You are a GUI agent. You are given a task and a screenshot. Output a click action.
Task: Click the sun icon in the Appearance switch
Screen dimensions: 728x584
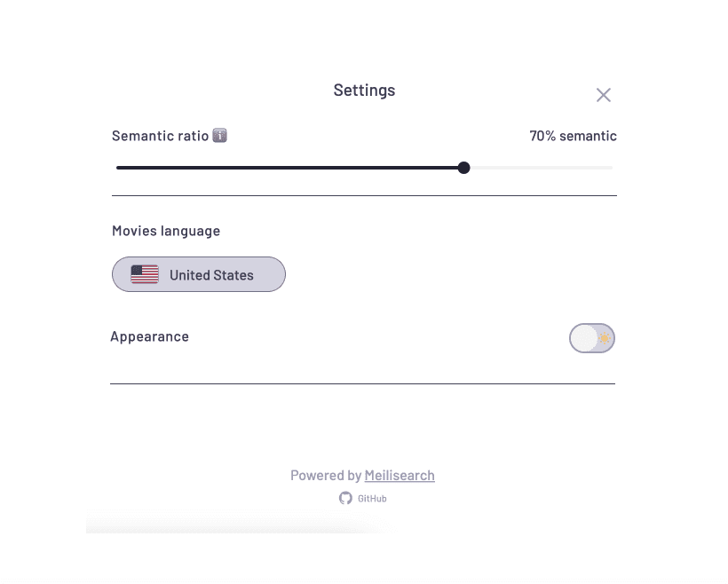pyautogui.click(x=605, y=338)
